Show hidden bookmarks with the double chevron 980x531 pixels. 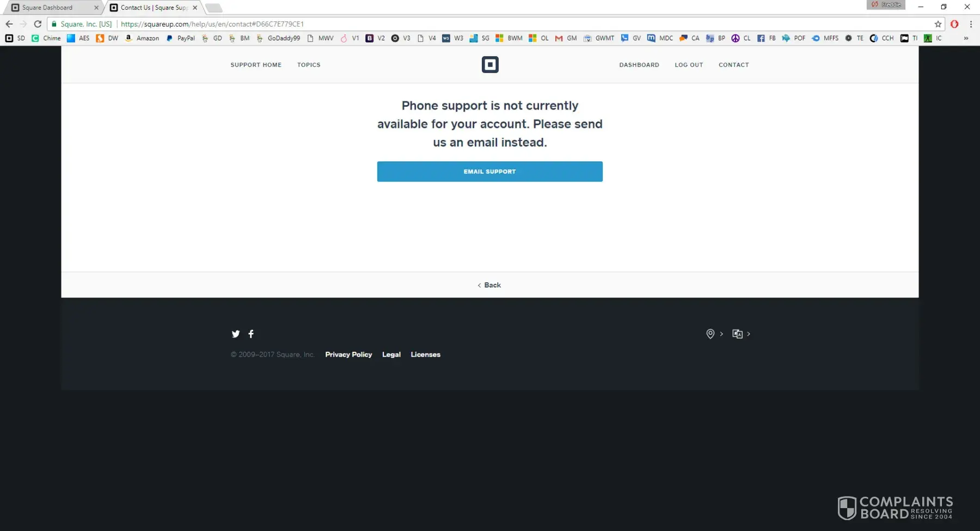pyautogui.click(x=966, y=38)
